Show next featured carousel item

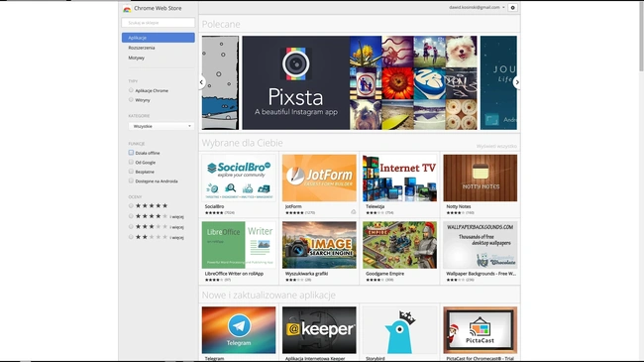click(x=517, y=82)
